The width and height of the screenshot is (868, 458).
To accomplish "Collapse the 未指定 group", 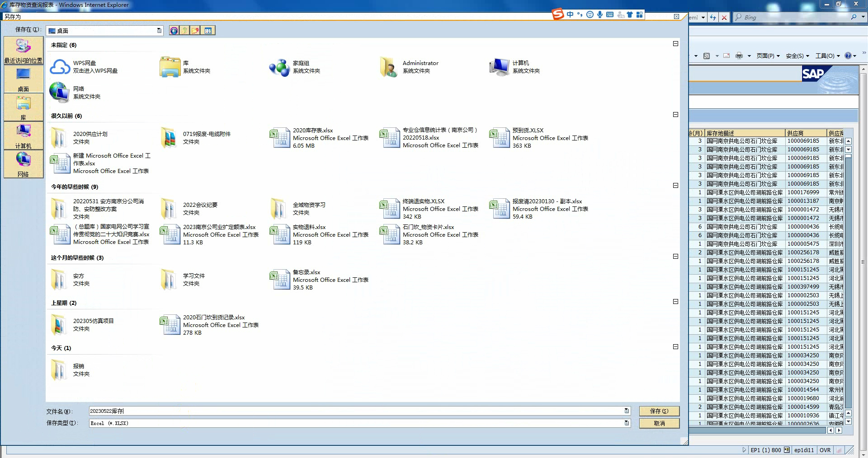I will [675, 44].
